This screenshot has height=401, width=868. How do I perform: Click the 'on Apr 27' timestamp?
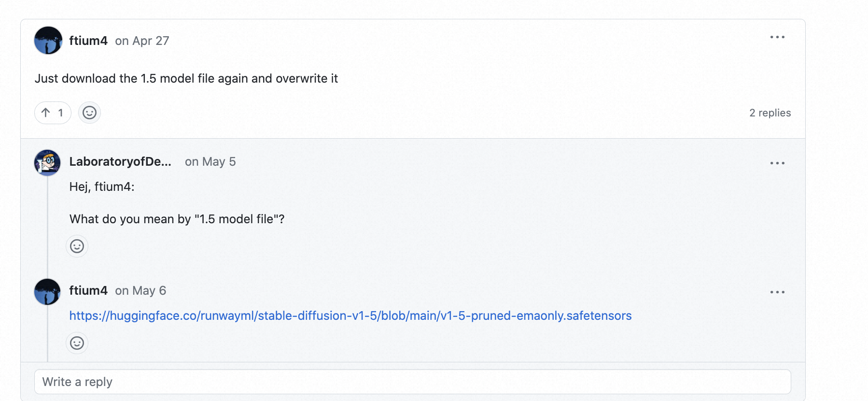(x=142, y=41)
